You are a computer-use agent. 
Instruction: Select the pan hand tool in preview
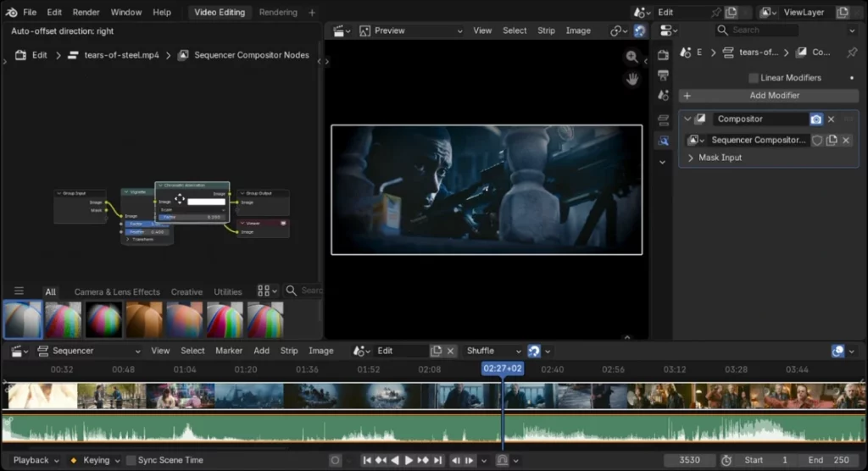coord(632,79)
